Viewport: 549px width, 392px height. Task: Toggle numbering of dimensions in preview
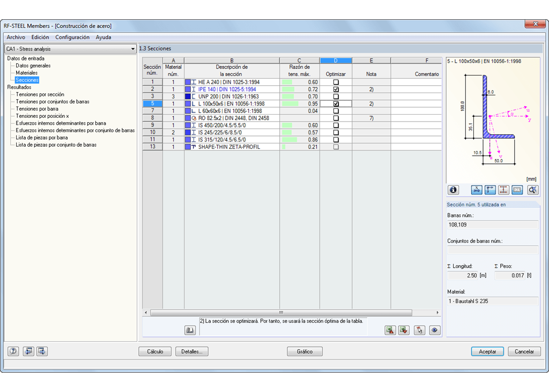pos(517,190)
